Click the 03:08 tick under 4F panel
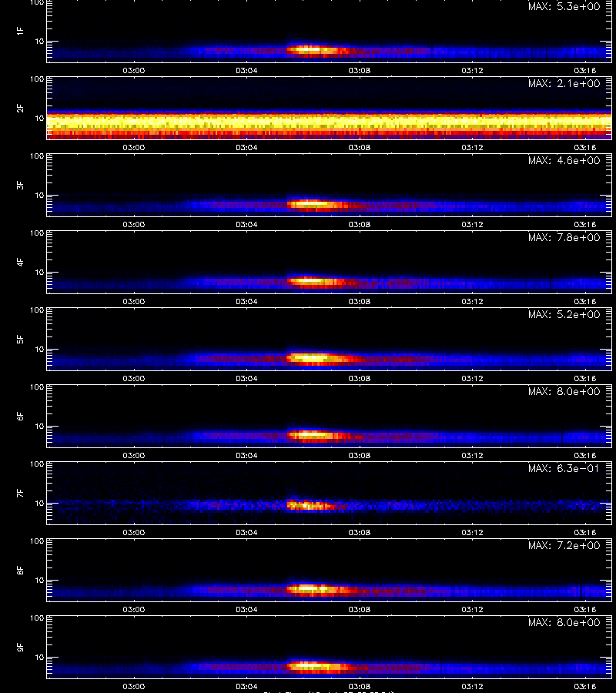 coord(360,301)
